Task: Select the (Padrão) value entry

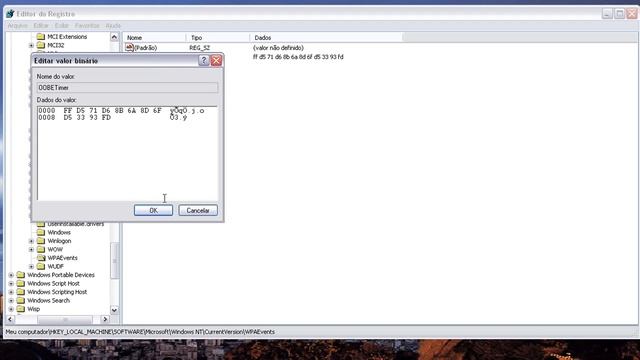Action: (x=145, y=48)
